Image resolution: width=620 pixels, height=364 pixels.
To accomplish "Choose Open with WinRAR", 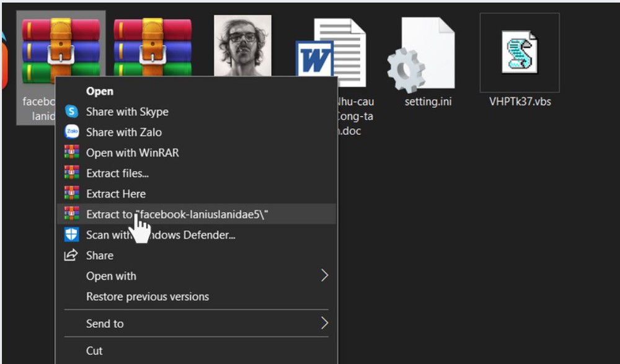I will coord(197,153).
